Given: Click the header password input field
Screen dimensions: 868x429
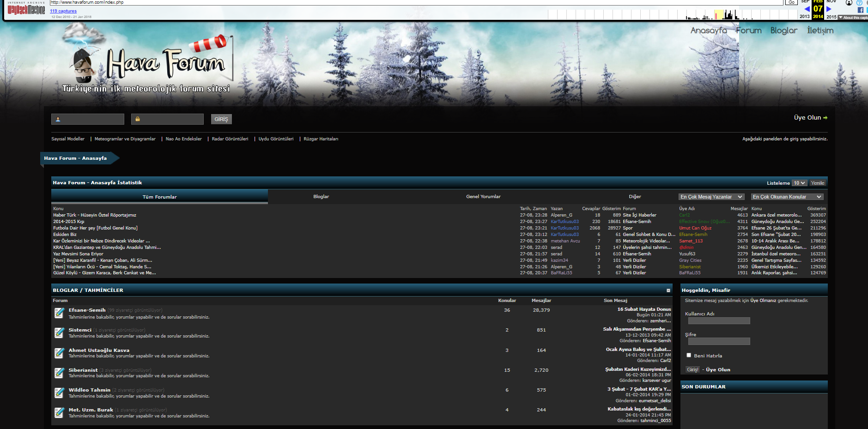Looking at the screenshot, I should click(167, 119).
